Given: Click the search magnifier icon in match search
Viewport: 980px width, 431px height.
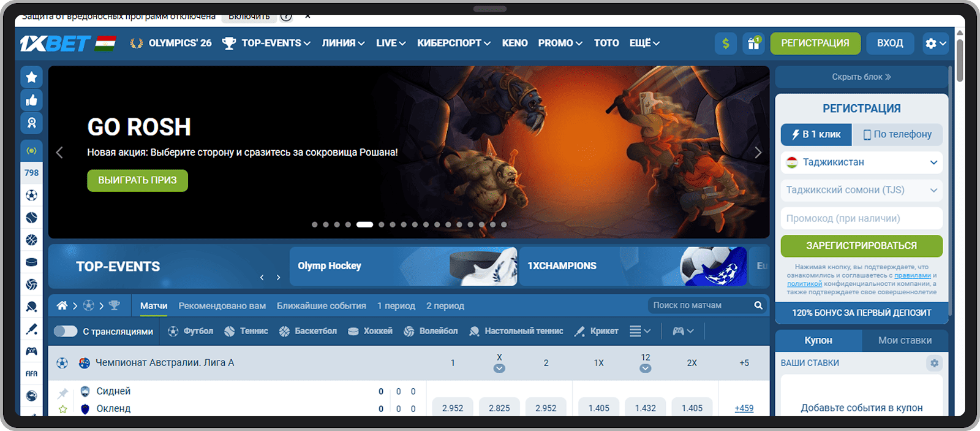Looking at the screenshot, I should click(758, 305).
